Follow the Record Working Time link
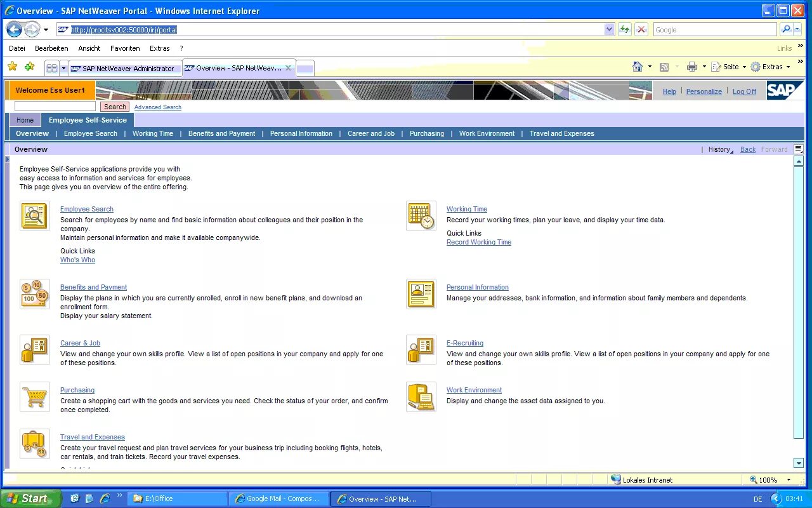This screenshot has width=812, height=508. [x=478, y=242]
